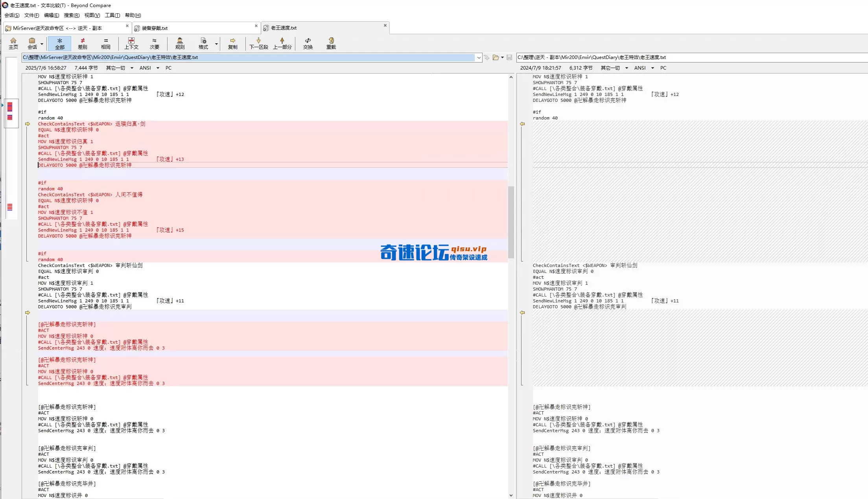Click the 上下文 context button
Viewport: 868px width, 499px height.
(x=131, y=43)
